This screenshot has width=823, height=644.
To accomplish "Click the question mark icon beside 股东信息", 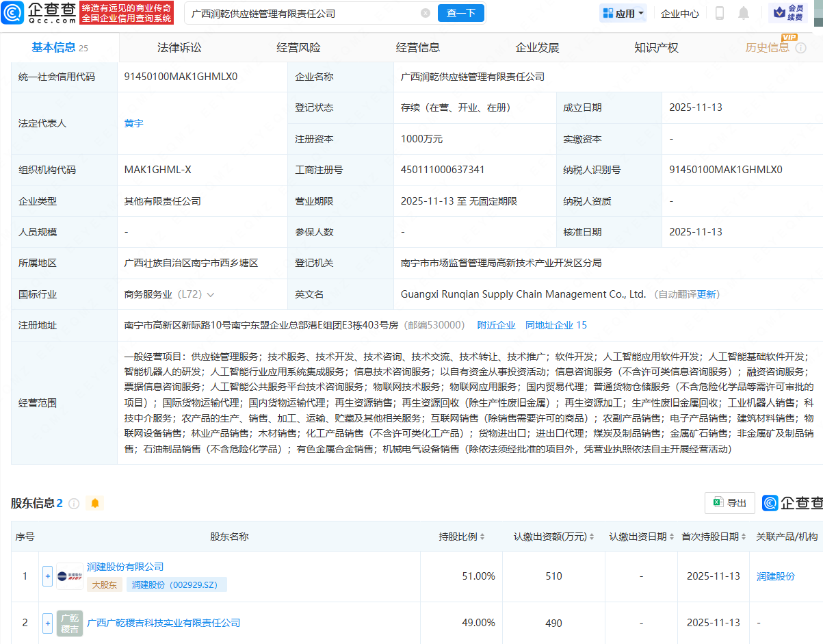I will (74, 502).
